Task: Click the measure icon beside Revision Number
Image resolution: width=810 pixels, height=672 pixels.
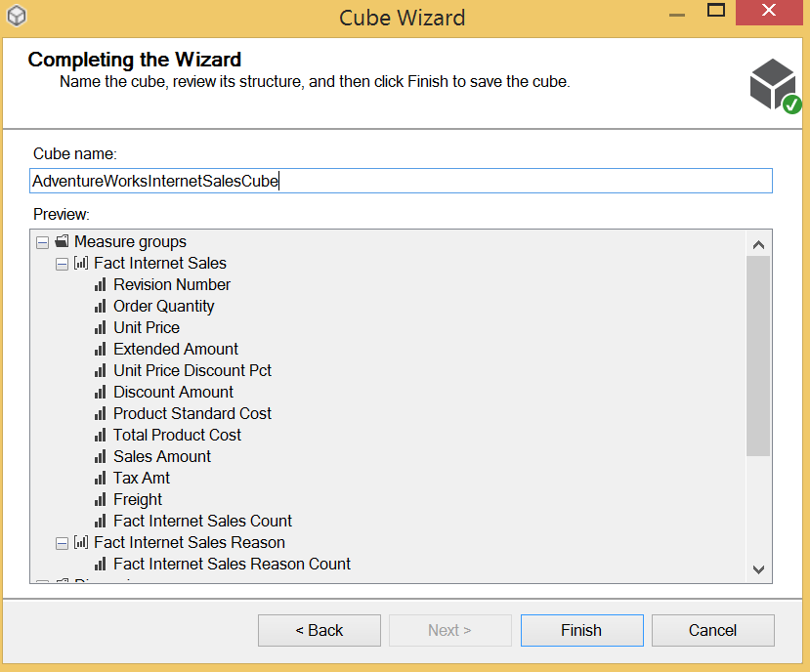Action: 100,285
